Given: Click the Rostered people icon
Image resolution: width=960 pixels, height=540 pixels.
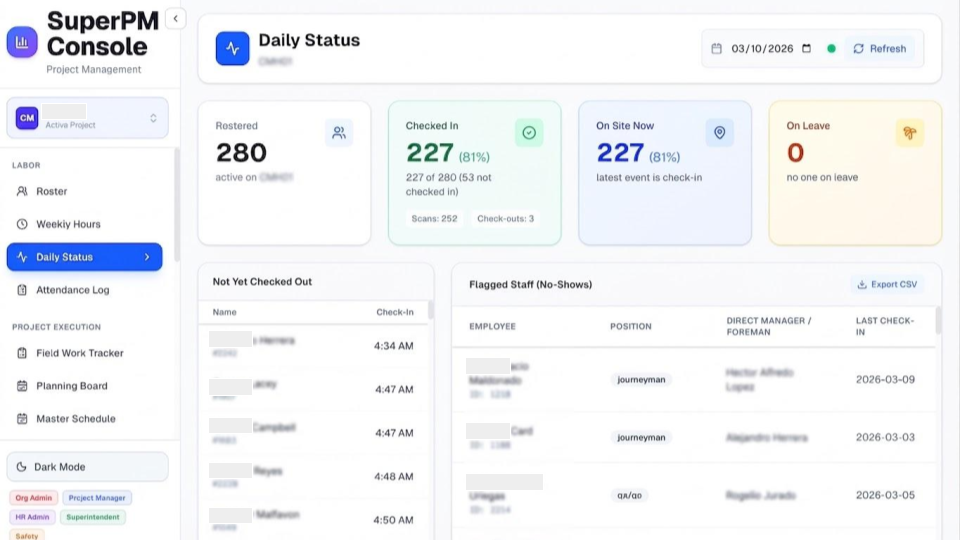Looking at the screenshot, I should [339, 133].
